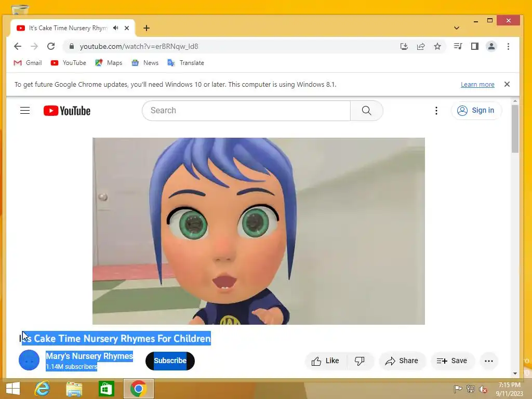Open the Windows Start button
Screen dimensions: 532x399
coord(13,389)
